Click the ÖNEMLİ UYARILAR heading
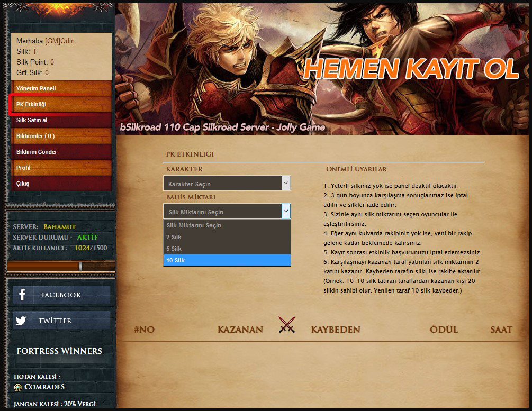This screenshot has height=411, width=532. pyautogui.click(x=356, y=169)
